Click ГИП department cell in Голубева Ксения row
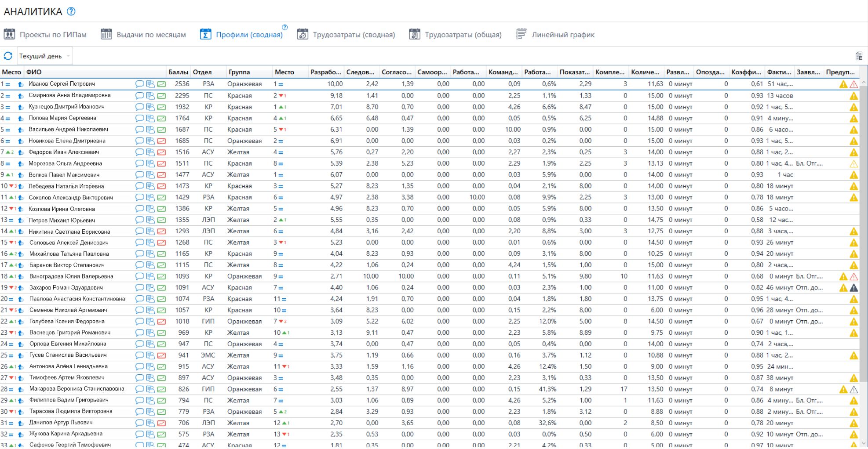868x449 pixels. point(208,322)
